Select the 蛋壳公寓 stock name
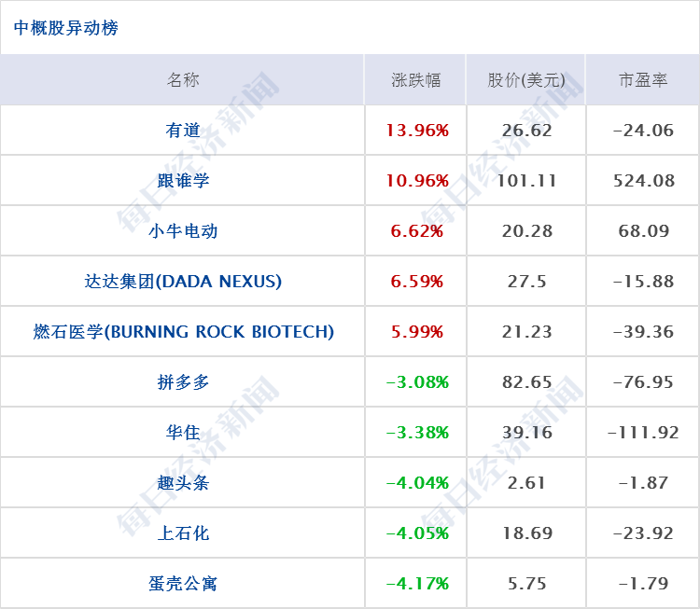 click(183, 584)
